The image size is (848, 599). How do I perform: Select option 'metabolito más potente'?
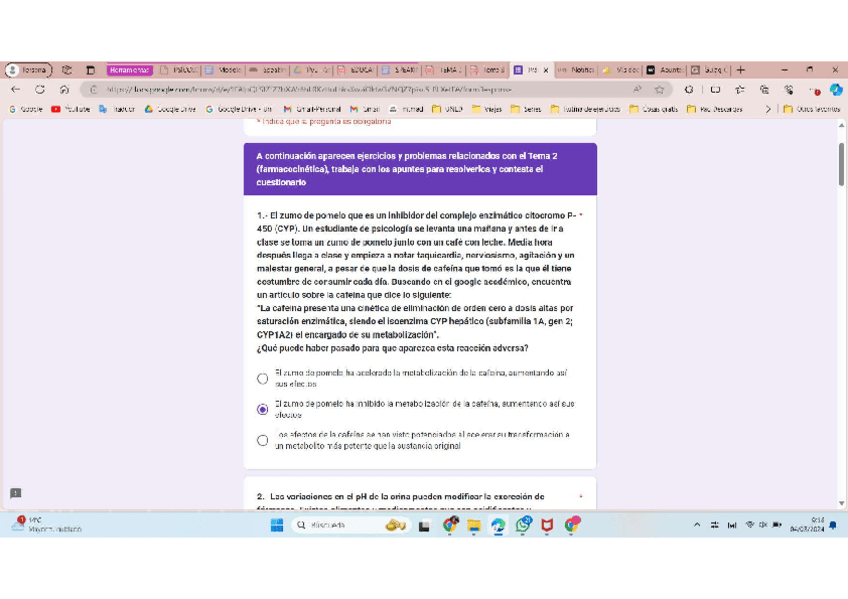(262, 440)
